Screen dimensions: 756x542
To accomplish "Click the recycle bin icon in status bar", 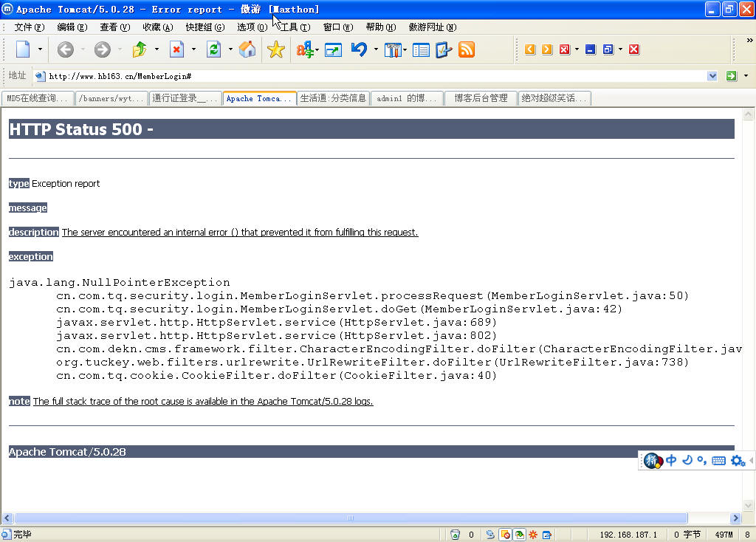I will (455, 535).
